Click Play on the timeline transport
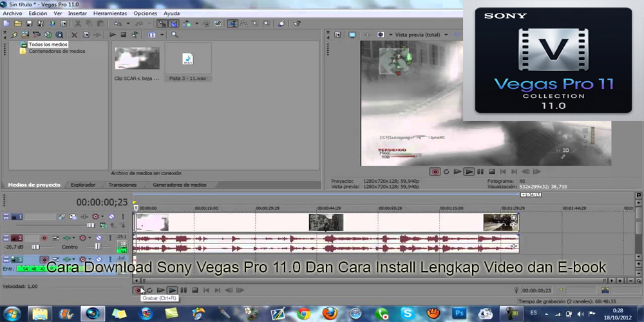This screenshot has width=644, height=322. point(173,290)
